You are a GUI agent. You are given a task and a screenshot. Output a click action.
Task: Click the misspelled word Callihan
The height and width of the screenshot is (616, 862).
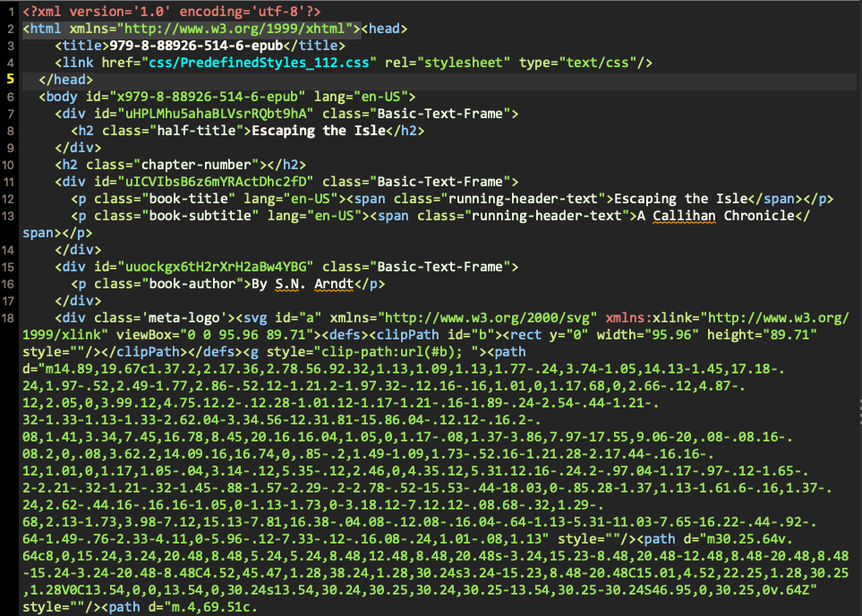[x=684, y=216]
